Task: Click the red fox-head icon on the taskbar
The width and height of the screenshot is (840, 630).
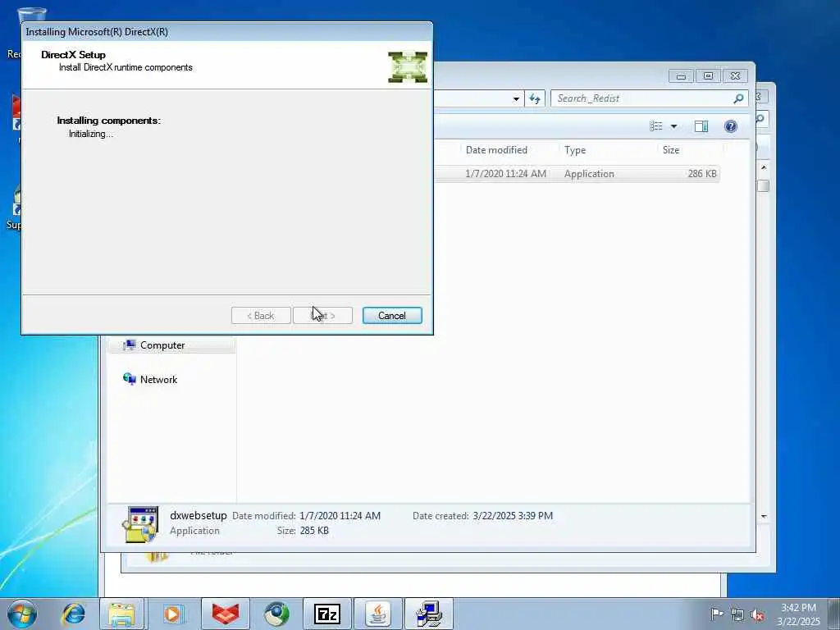Action: click(226, 614)
